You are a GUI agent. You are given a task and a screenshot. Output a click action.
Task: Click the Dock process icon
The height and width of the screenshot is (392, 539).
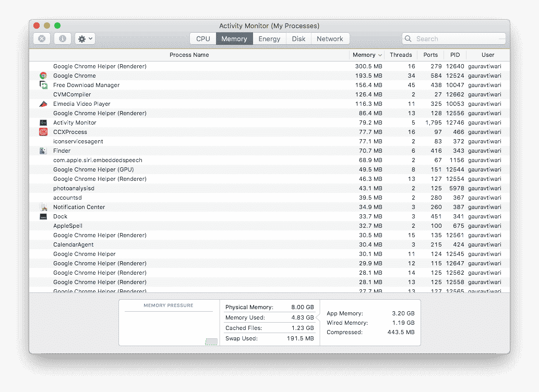pos(43,216)
